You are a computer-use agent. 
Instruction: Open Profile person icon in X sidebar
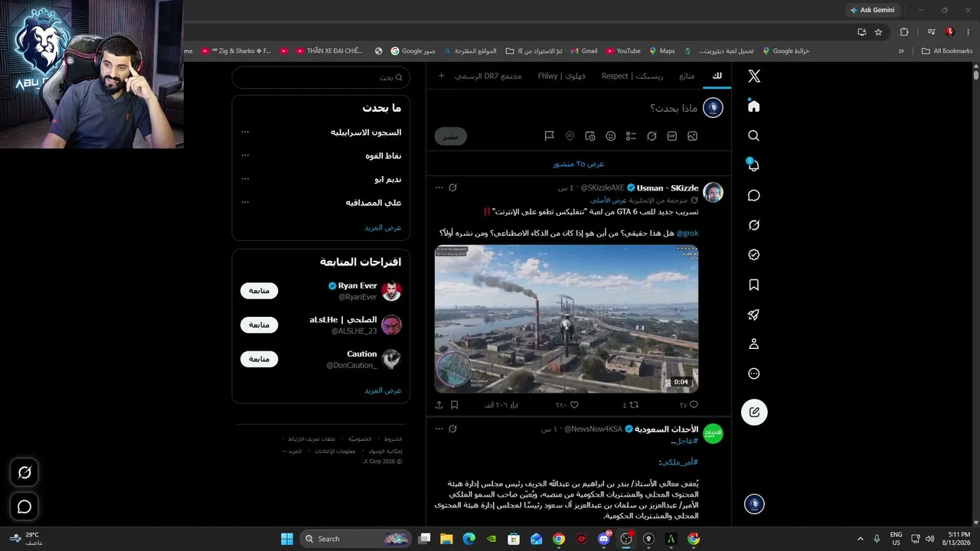point(754,344)
